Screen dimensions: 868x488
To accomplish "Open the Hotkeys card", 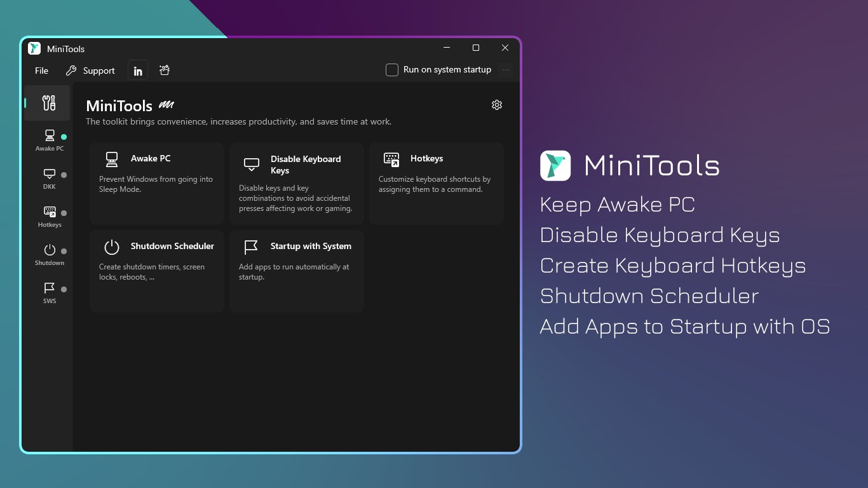I will [437, 183].
